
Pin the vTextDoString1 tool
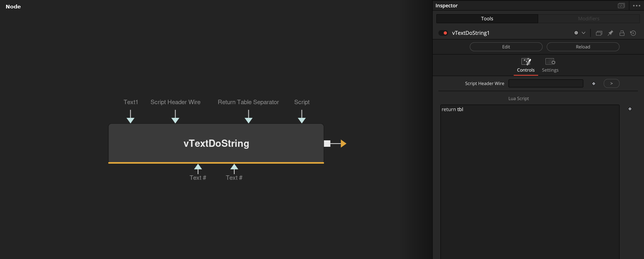pyautogui.click(x=610, y=33)
